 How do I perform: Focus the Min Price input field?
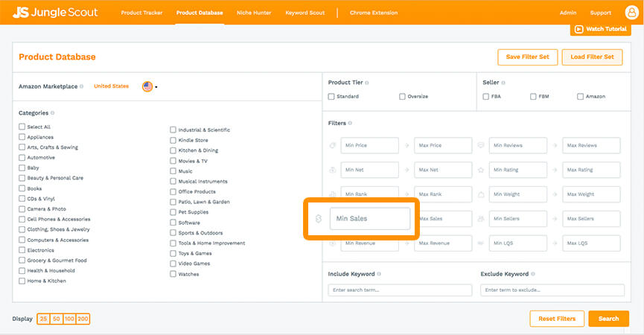369,145
